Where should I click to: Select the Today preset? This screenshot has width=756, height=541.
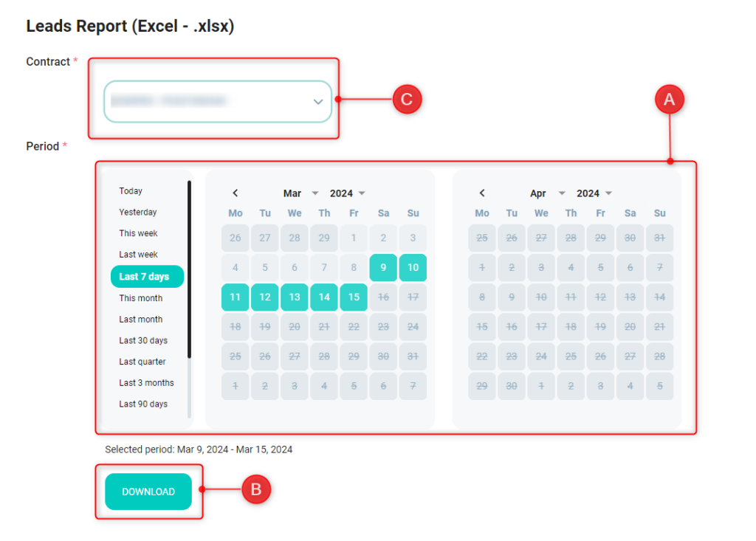click(x=131, y=191)
